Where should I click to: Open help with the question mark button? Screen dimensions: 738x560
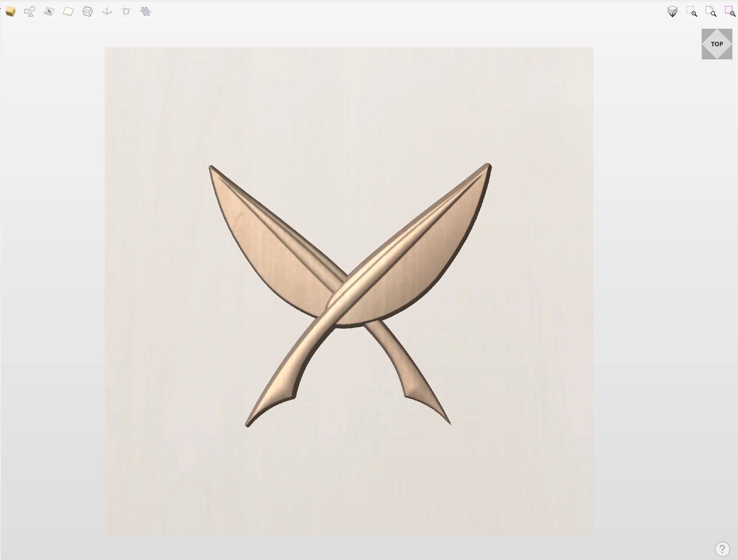pyautogui.click(x=722, y=549)
